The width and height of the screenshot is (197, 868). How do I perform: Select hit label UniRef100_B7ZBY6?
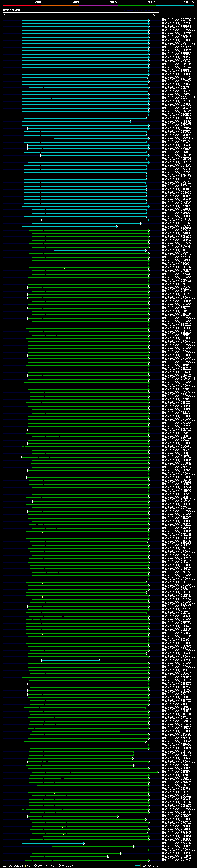pos(177,857)
